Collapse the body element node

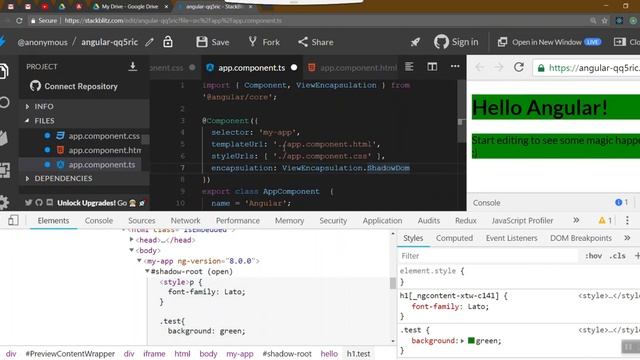pyautogui.click(x=131, y=250)
